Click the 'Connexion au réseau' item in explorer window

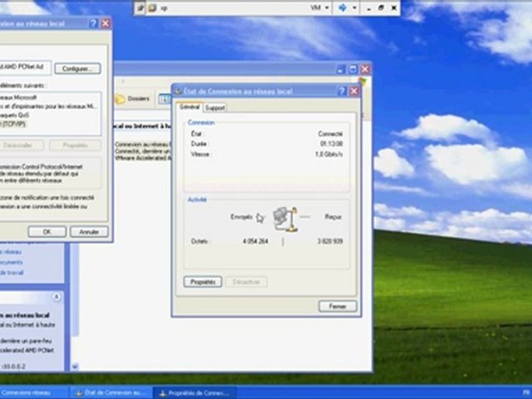tap(142, 151)
